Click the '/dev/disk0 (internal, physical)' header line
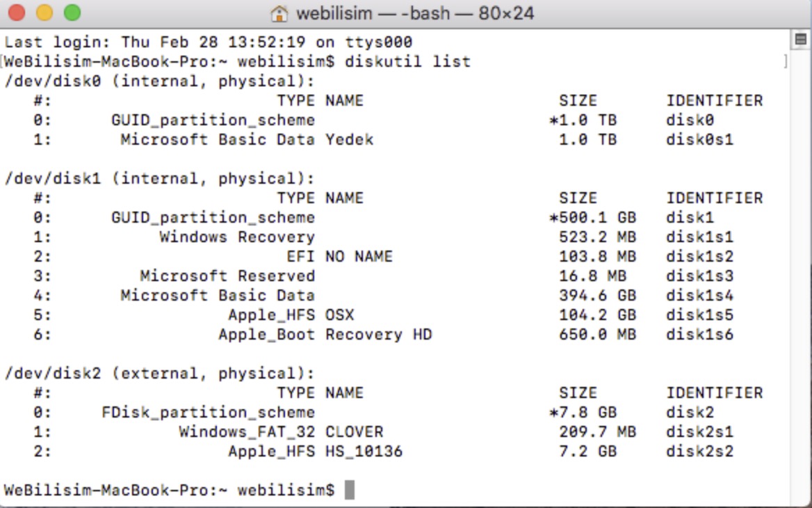The image size is (812, 508). [159, 81]
